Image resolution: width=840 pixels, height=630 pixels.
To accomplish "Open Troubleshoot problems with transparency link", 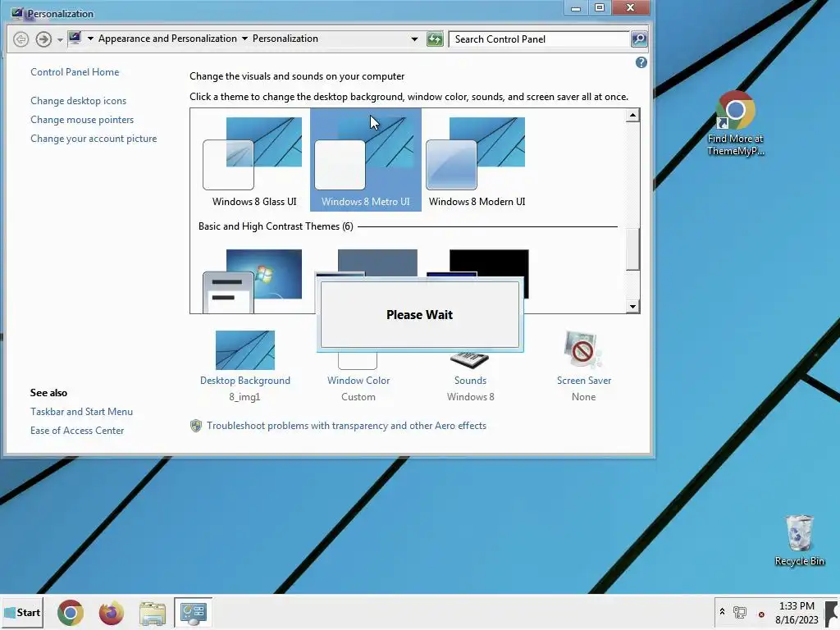I will [x=347, y=426].
